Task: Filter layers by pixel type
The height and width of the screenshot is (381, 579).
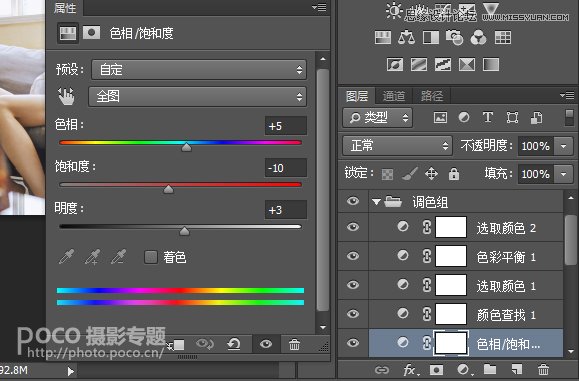Action: click(440, 118)
